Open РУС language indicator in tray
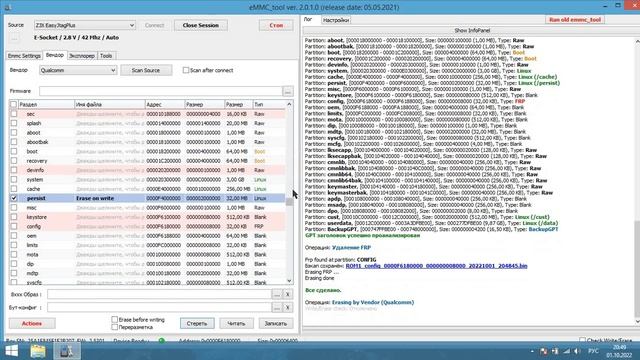 click(593, 351)
